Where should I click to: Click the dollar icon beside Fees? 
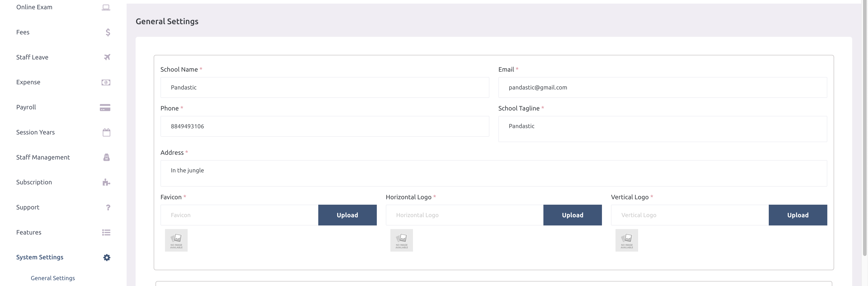click(107, 32)
